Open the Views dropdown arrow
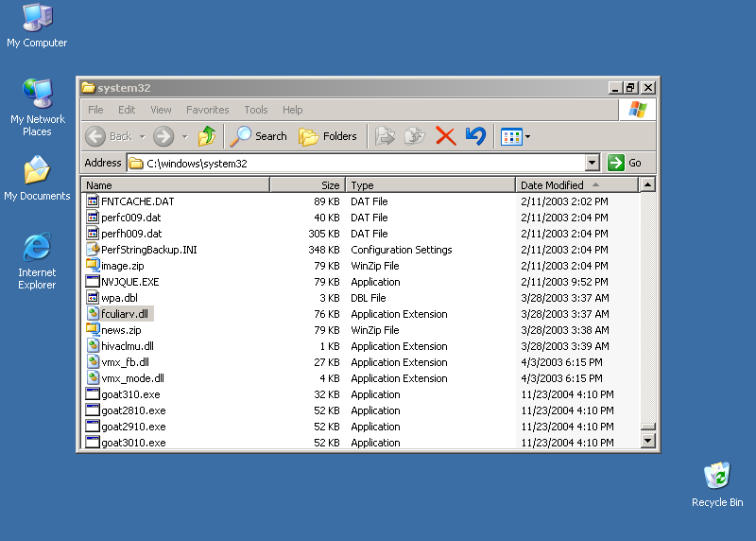Viewport: 756px width, 541px height. [x=527, y=137]
